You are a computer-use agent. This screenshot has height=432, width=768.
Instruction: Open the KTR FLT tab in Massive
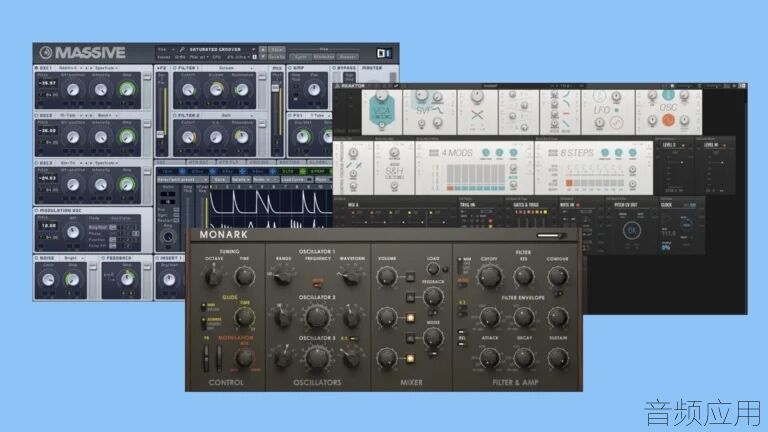pyautogui.click(x=229, y=162)
